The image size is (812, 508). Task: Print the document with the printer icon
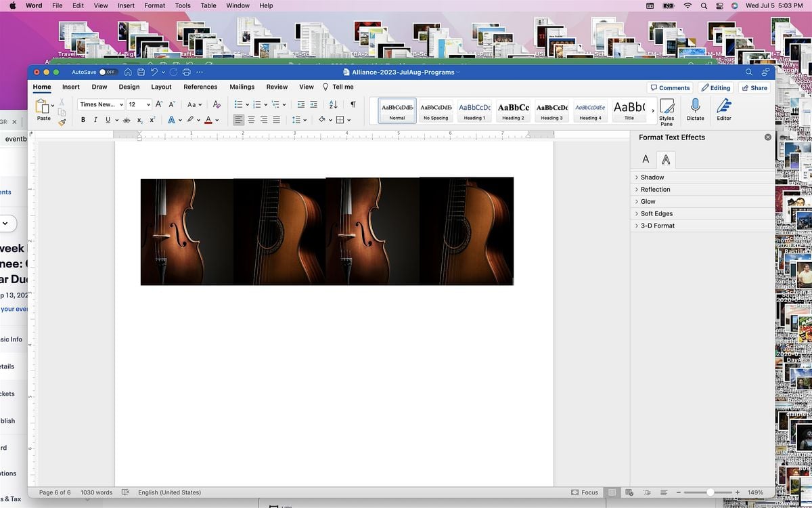(186, 72)
